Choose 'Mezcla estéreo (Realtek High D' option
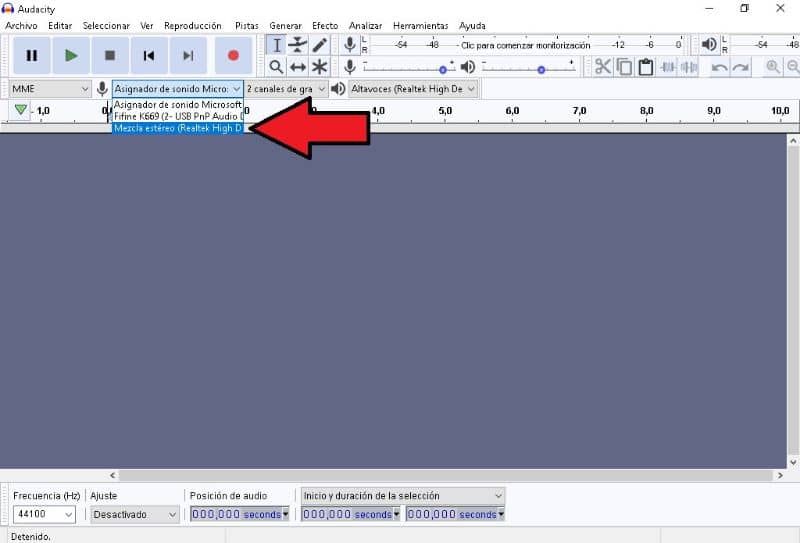Image resolution: width=800 pixels, height=543 pixels. click(x=178, y=128)
